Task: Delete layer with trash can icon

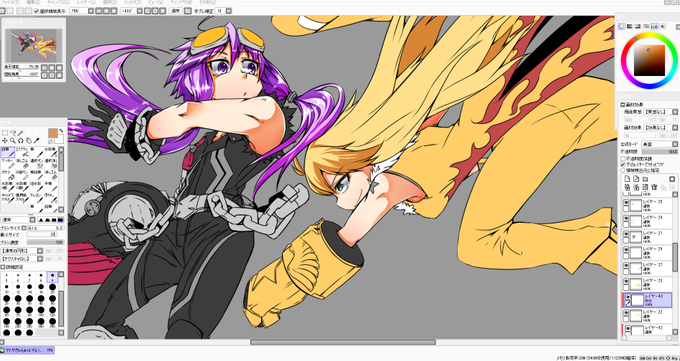Action: (654, 187)
